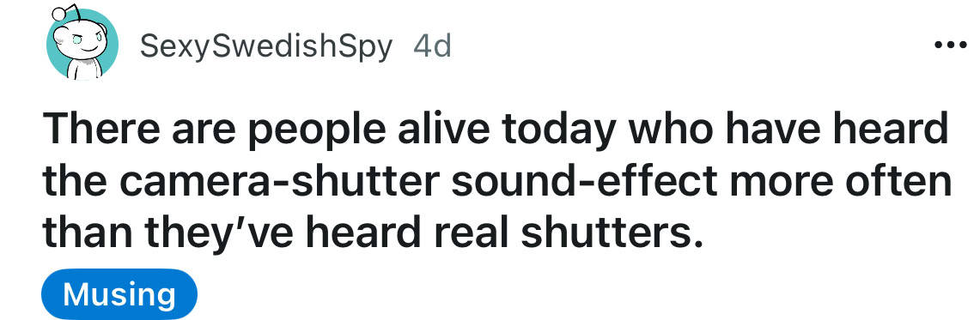Viewport: 980px width, 320px height.
Task: Click the 4d post timestamp
Action: (x=433, y=47)
